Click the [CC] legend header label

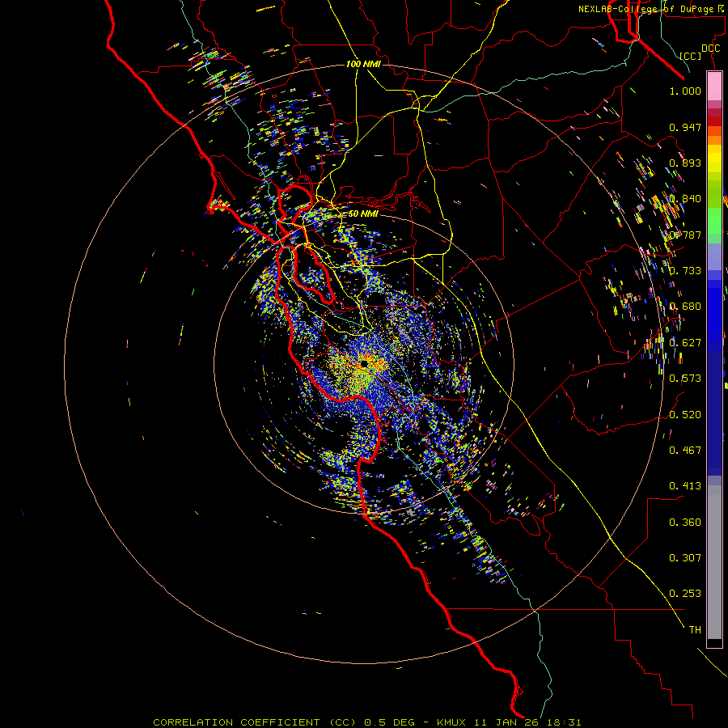tap(691, 56)
